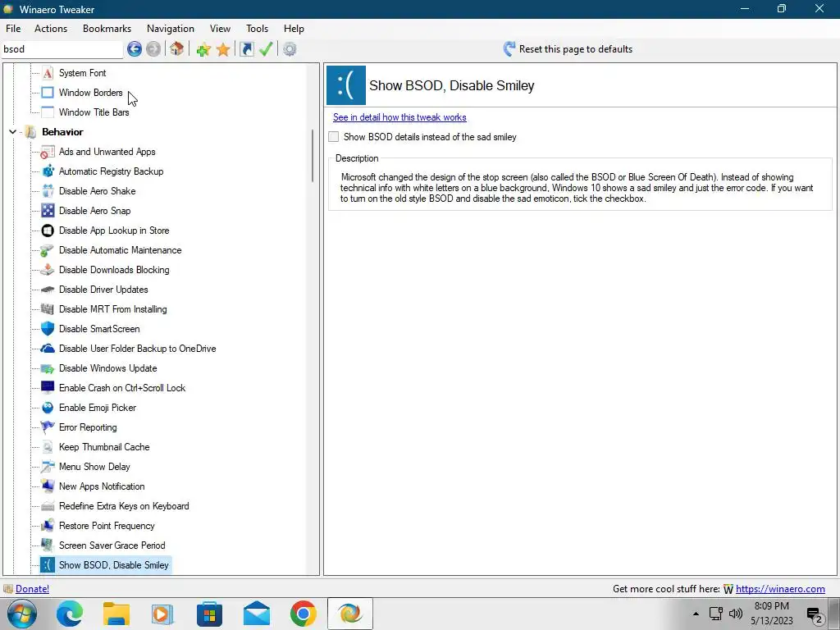Launch Google Chrome from the taskbar

(x=304, y=614)
